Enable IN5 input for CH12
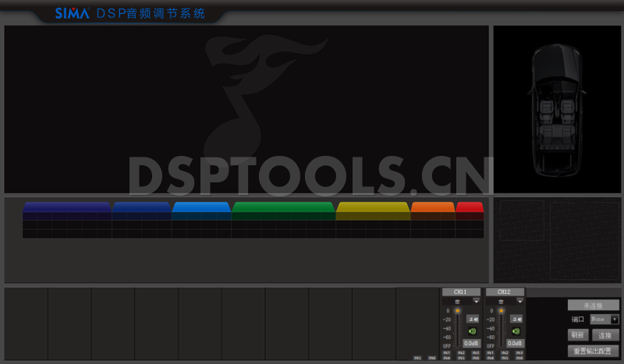Viewport: 624px width, 364px height. coord(505,358)
